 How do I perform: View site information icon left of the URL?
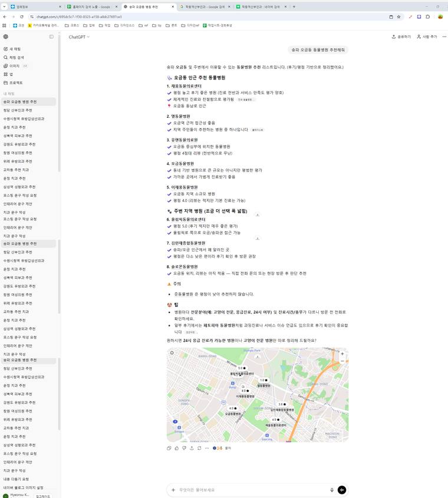point(32,17)
